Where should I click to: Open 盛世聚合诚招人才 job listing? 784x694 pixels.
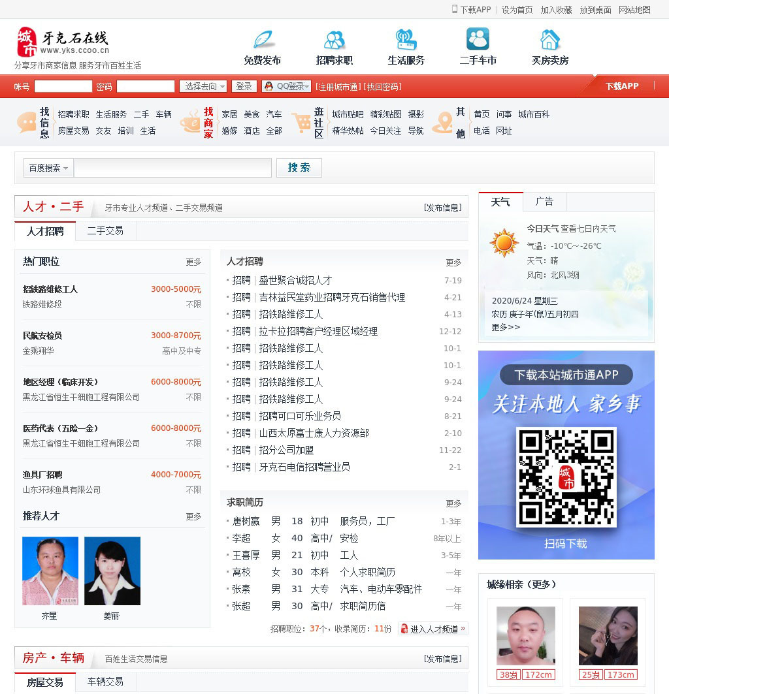tap(295, 280)
